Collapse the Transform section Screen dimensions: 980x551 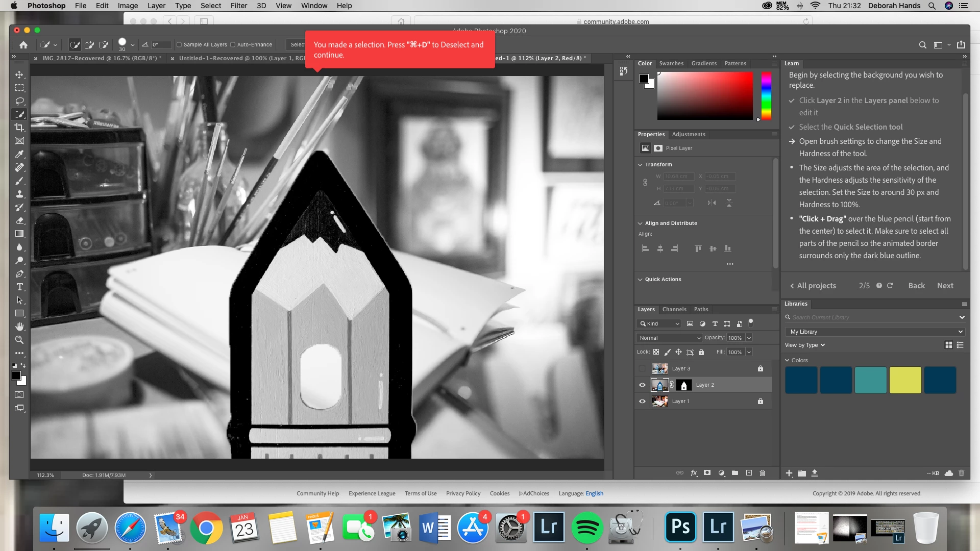pos(640,165)
